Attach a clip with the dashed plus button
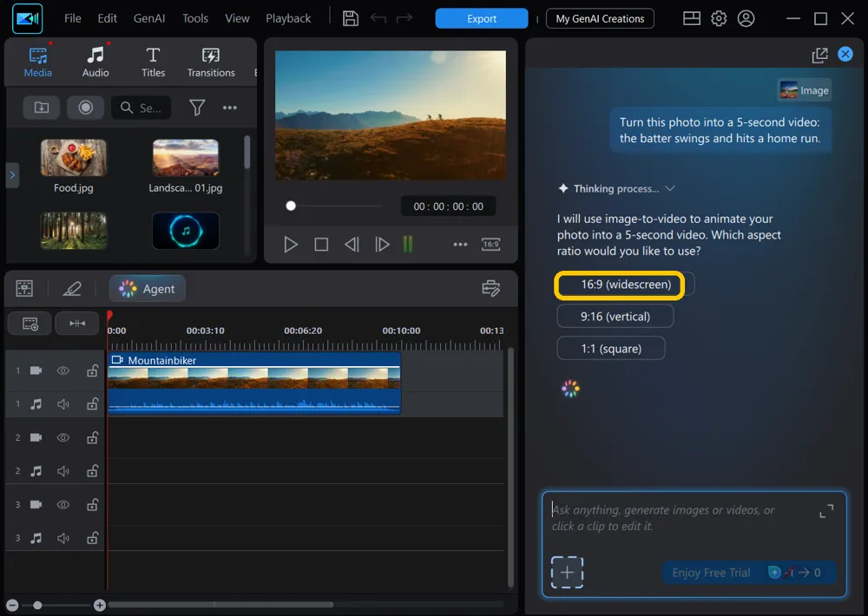 coord(567,573)
